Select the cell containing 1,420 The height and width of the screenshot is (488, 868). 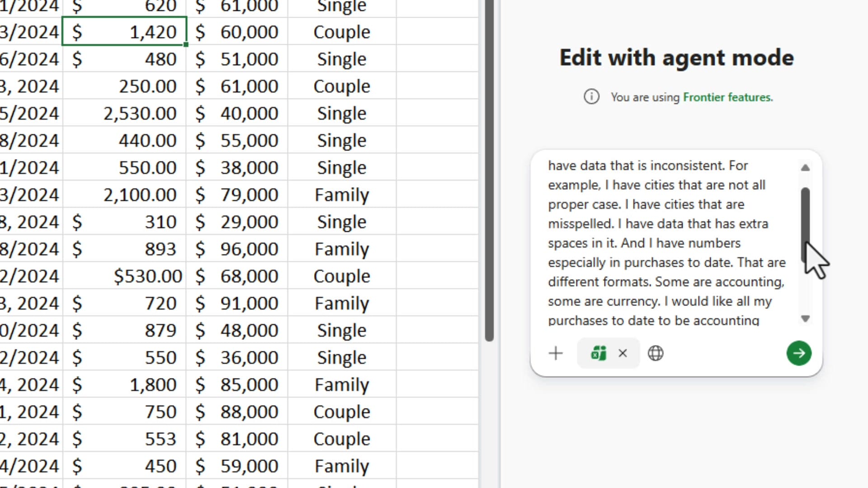pos(124,32)
